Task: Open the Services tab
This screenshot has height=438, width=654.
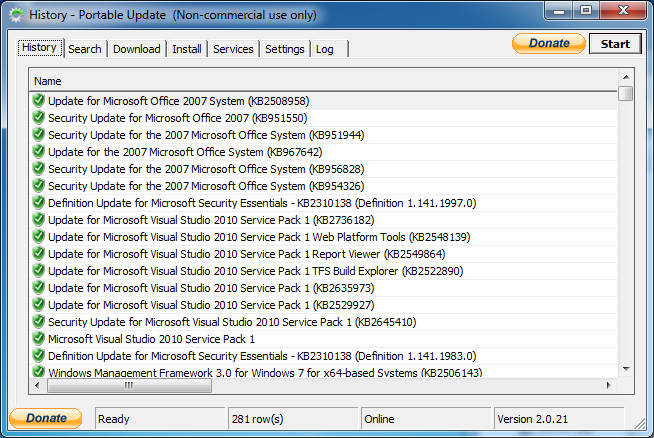Action: coord(233,49)
